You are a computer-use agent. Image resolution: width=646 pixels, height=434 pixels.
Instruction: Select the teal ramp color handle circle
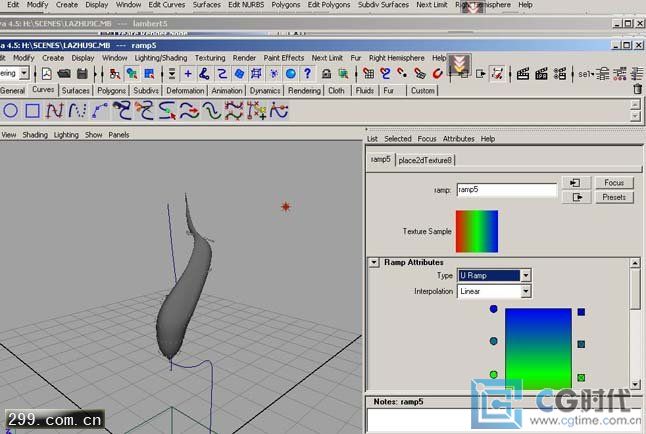(494, 341)
